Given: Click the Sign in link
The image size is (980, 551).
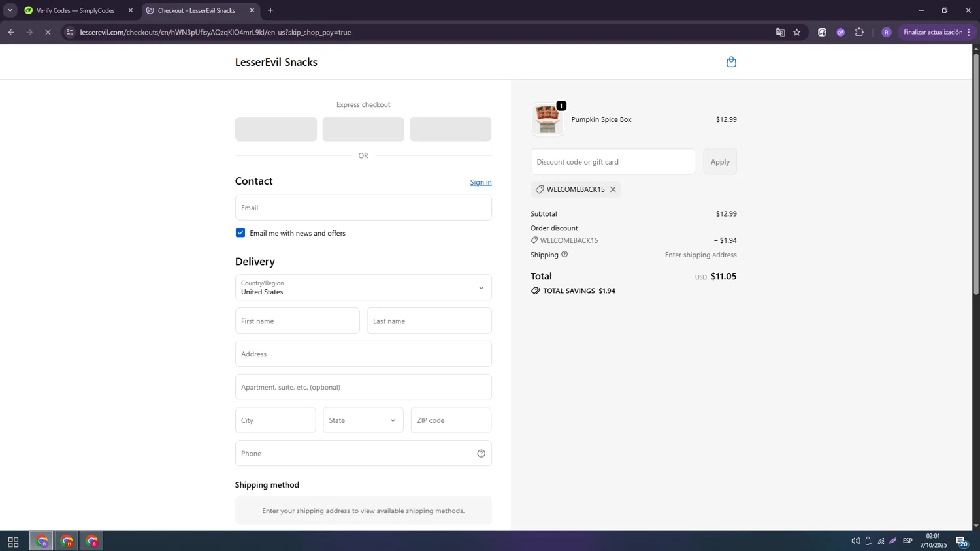Looking at the screenshot, I should (481, 182).
